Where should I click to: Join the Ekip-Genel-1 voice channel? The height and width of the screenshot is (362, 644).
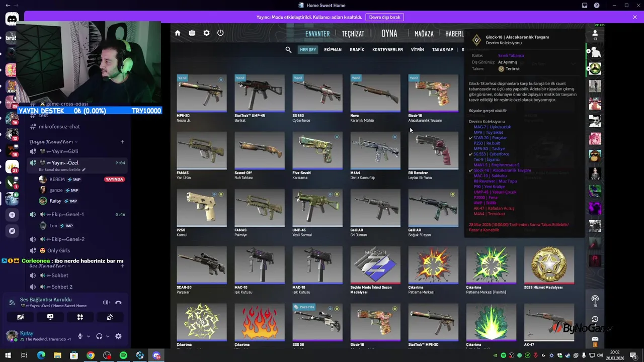[x=77, y=215]
